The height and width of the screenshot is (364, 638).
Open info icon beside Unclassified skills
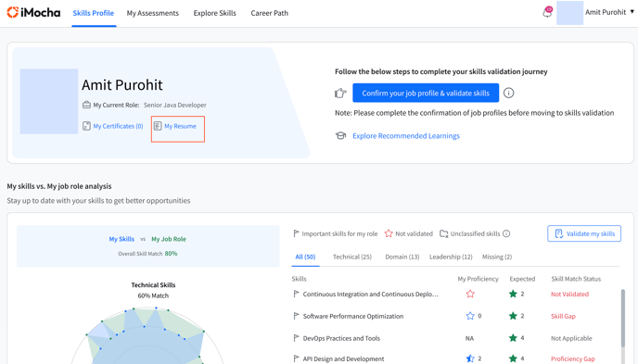pyautogui.click(x=506, y=233)
